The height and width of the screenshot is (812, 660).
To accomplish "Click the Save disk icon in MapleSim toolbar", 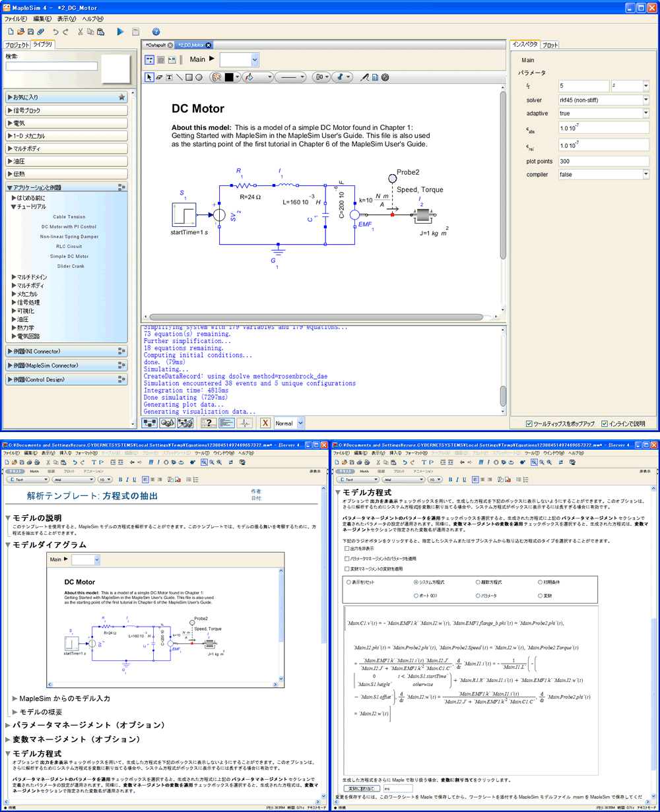I will [x=30, y=31].
